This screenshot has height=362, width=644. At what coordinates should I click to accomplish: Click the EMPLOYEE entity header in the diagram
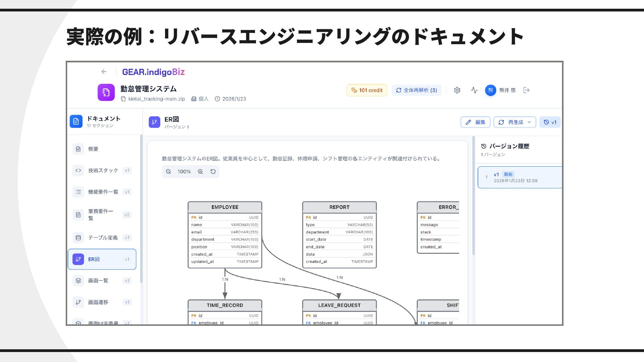[225, 207]
